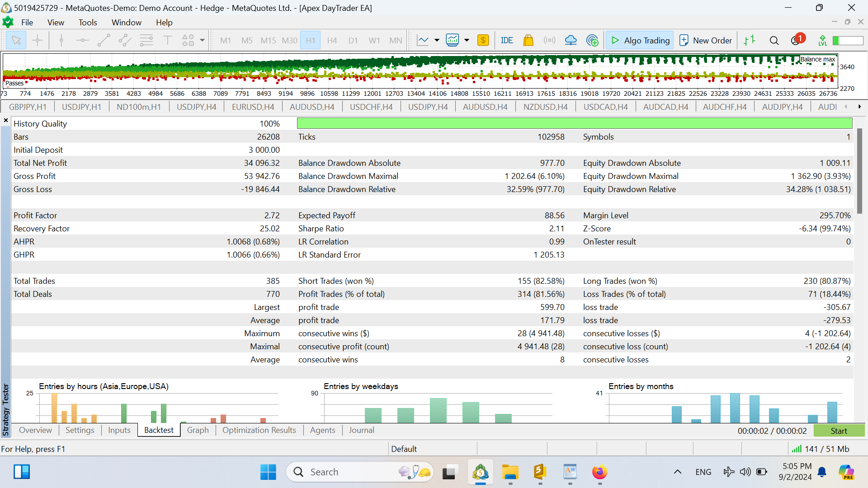Open the MetaEditor IDE
The width and height of the screenshot is (868, 488).
(x=507, y=40)
